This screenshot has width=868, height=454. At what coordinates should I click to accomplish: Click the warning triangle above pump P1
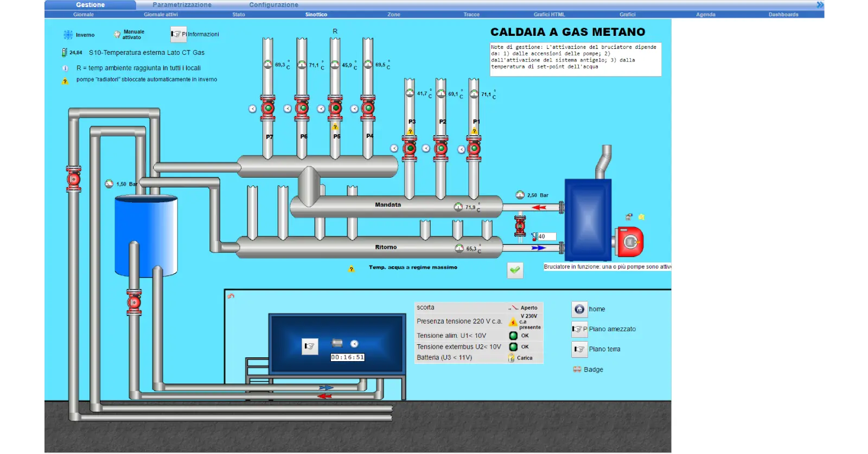(x=474, y=131)
